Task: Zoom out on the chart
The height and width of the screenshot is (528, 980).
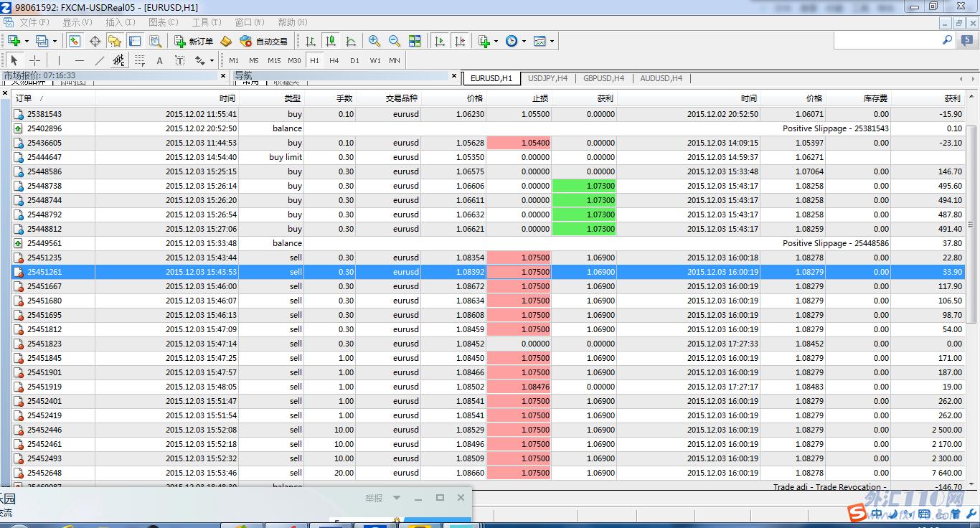Action: coord(395,41)
